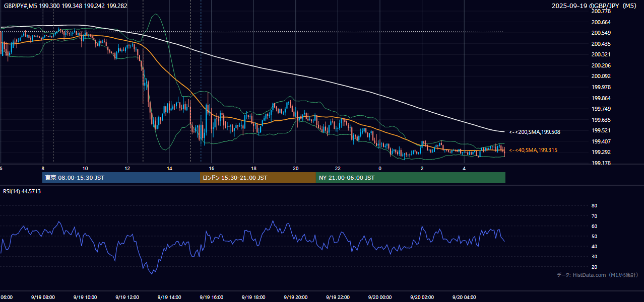Click price axis label 199.635
Image resolution: width=644 pixels, height=302 pixels.
coord(601,120)
